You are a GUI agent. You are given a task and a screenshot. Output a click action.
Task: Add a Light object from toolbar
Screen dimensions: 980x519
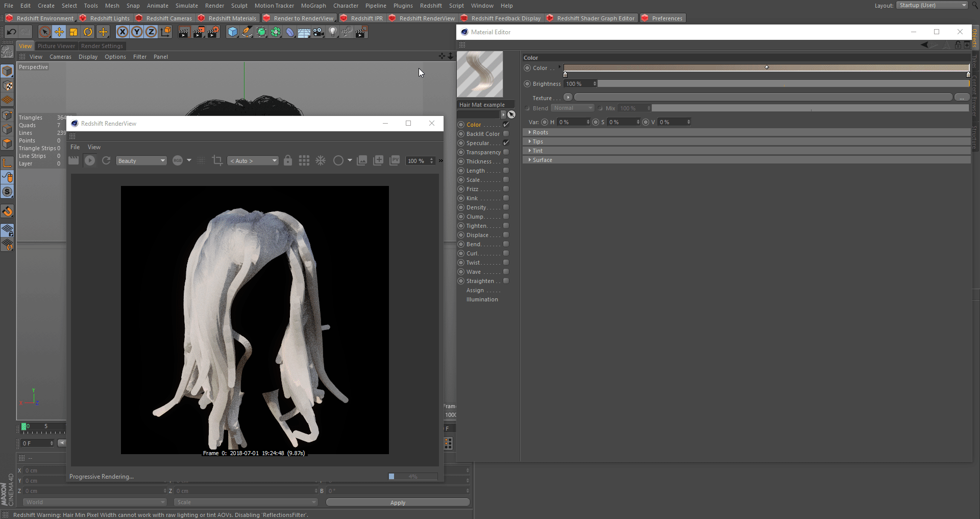point(333,32)
